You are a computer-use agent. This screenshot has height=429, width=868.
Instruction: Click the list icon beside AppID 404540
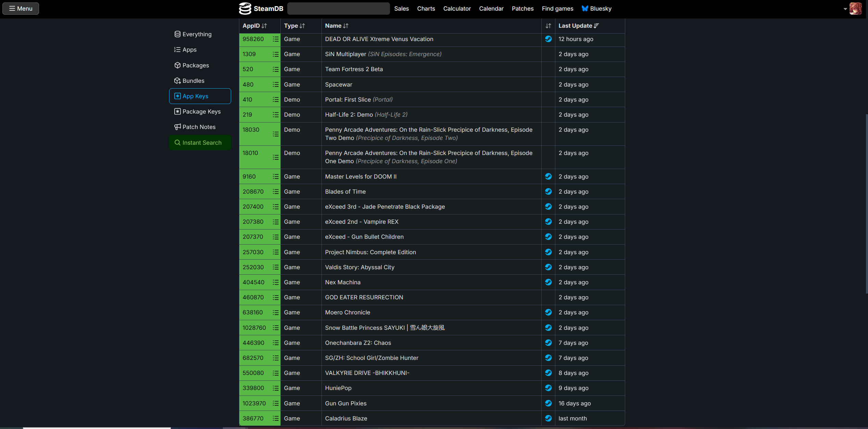(x=276, y=282)
